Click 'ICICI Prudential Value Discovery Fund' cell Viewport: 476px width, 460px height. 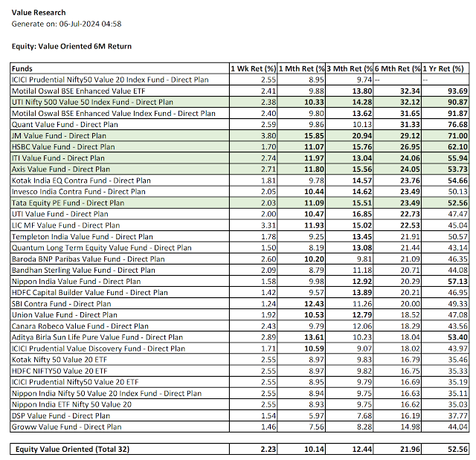120,349
